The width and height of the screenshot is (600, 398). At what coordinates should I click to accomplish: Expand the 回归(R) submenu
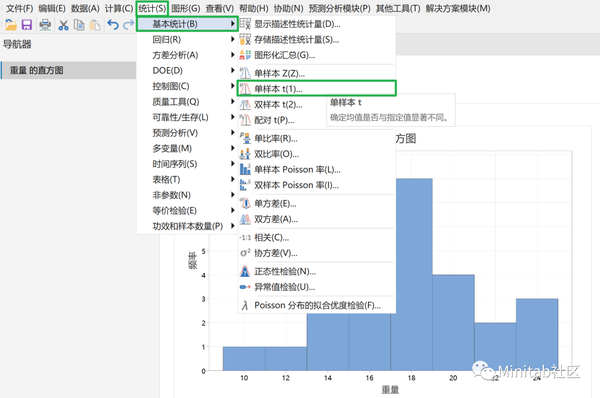pos(188,39)
